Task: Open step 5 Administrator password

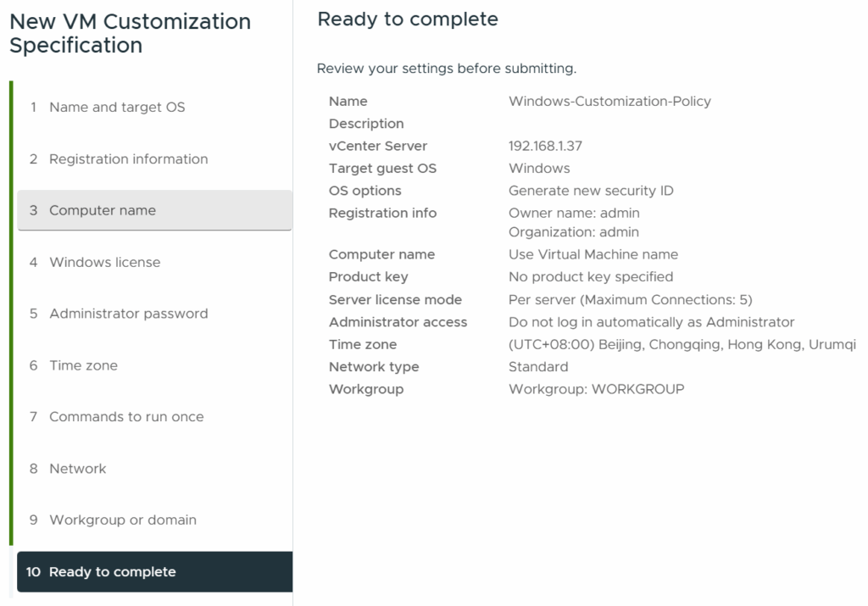Action: coord(154,314)
